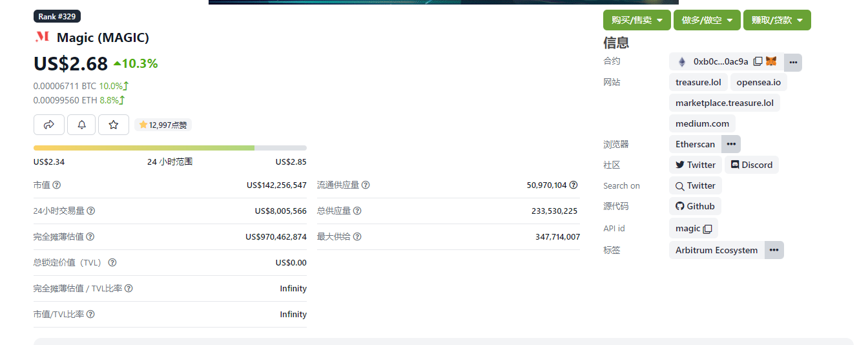Click total supply value 233,530,225

555,211
